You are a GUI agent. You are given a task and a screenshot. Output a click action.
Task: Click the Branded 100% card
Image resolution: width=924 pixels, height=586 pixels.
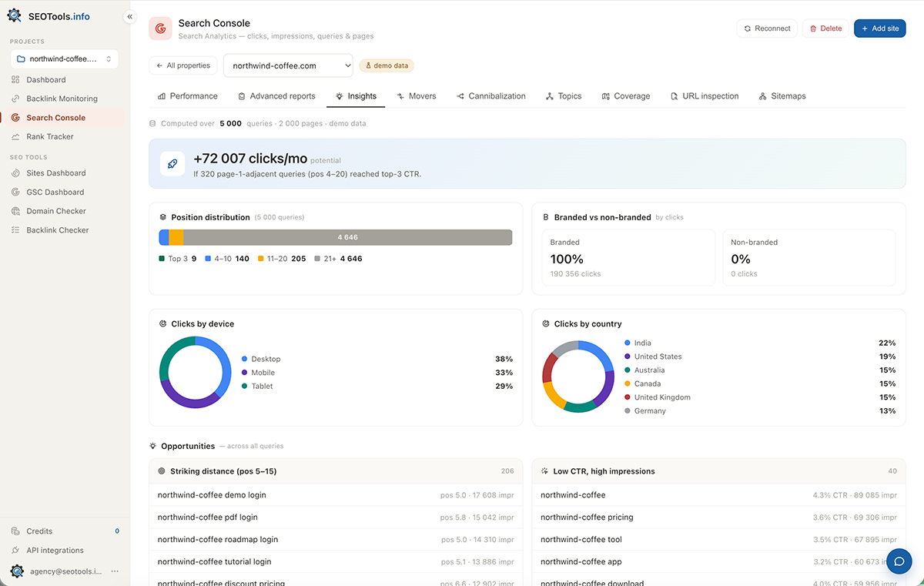pyautogui.click(x=628, y=258)
